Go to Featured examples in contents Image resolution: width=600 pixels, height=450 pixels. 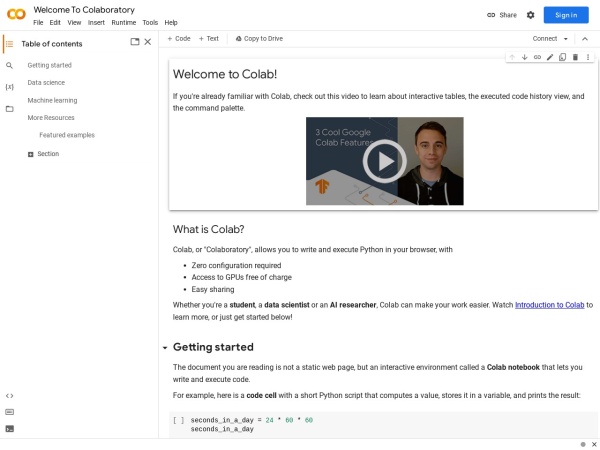click(x=67, y=135)
